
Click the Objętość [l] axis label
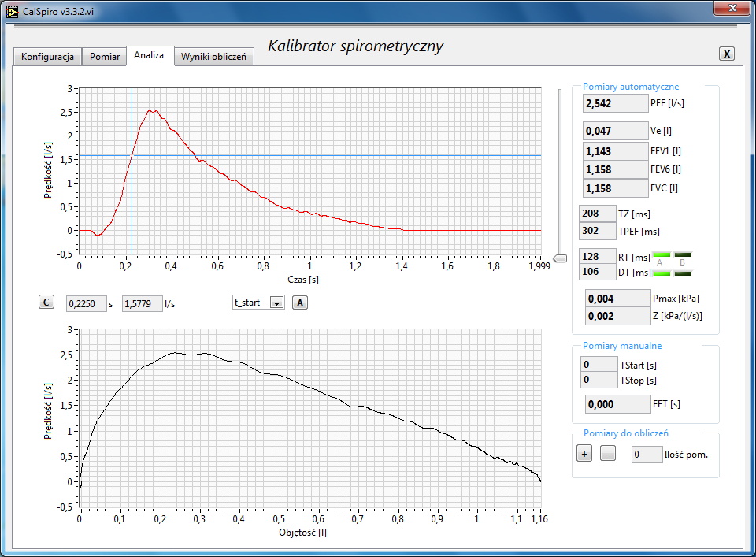click(x=302, y=533)
